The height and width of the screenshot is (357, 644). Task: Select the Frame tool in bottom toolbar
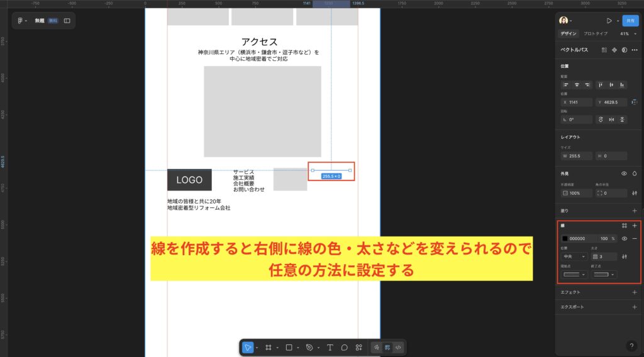(x=267, y=347)
